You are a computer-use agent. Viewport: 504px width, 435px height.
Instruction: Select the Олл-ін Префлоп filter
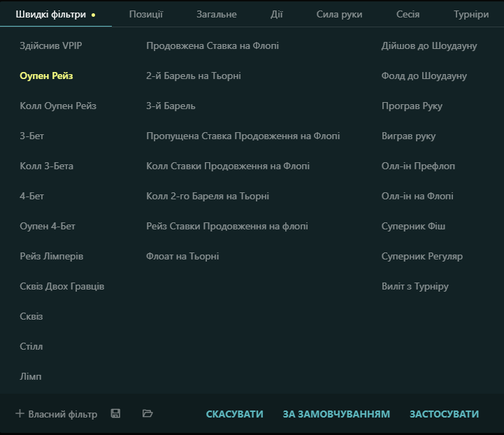418,166
